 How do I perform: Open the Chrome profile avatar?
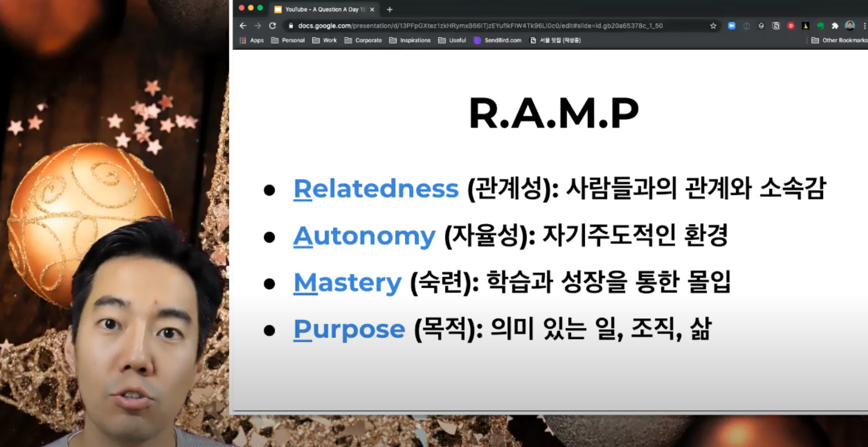[x=850, y=26]
